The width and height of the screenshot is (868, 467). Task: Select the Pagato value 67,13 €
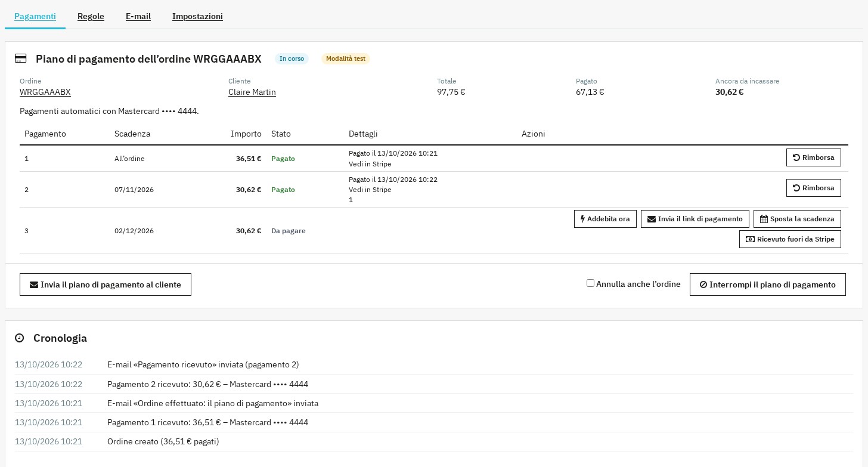click(x=590, y=92)
